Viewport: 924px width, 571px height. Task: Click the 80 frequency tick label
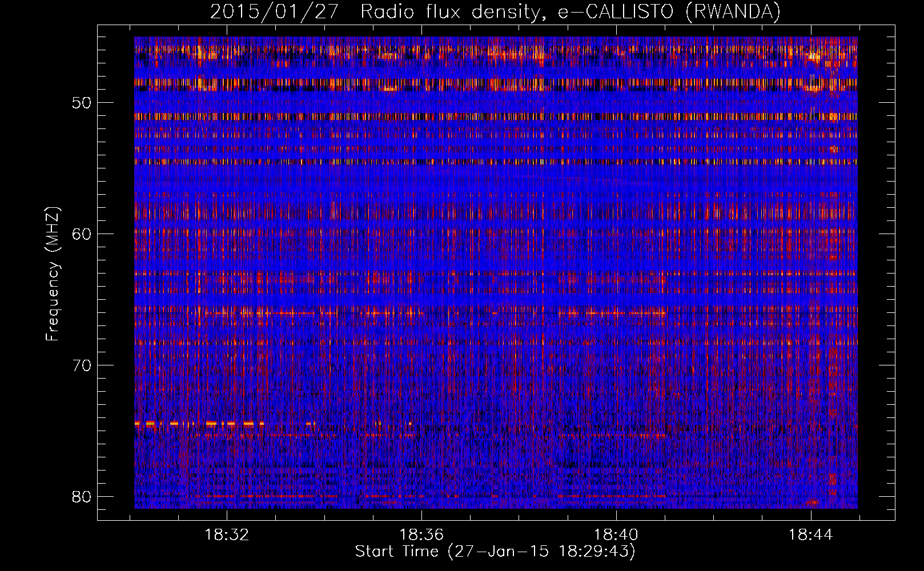coord(83,497)
